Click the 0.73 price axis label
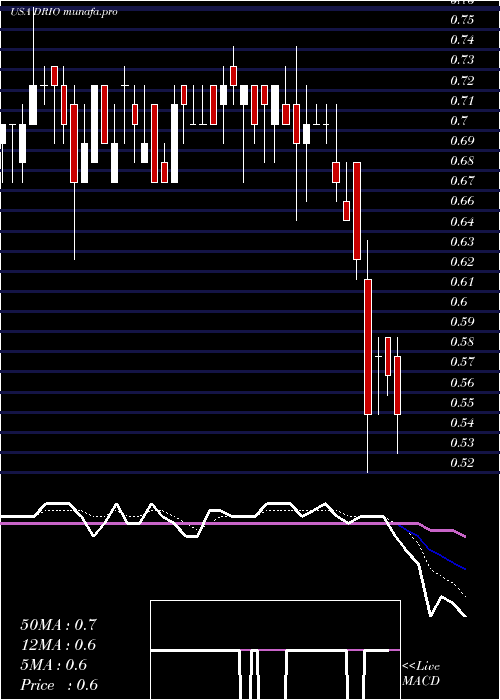500x700 pixels. [x=462, y=60]
